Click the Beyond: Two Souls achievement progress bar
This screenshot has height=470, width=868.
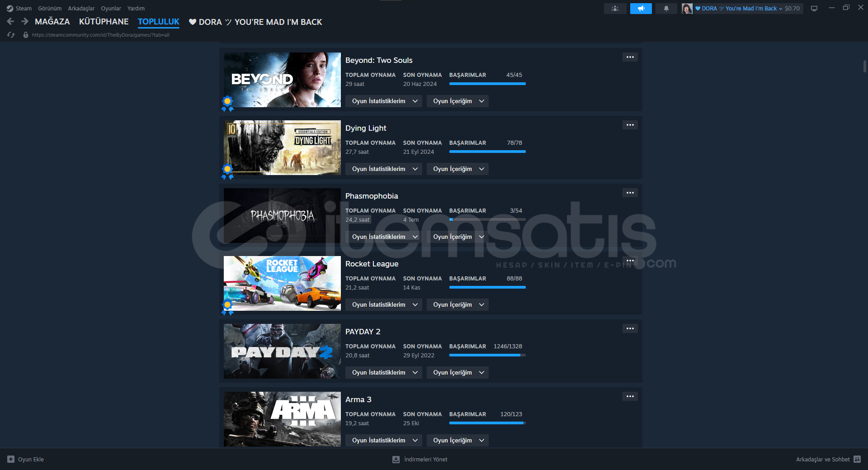click(487, 84)
